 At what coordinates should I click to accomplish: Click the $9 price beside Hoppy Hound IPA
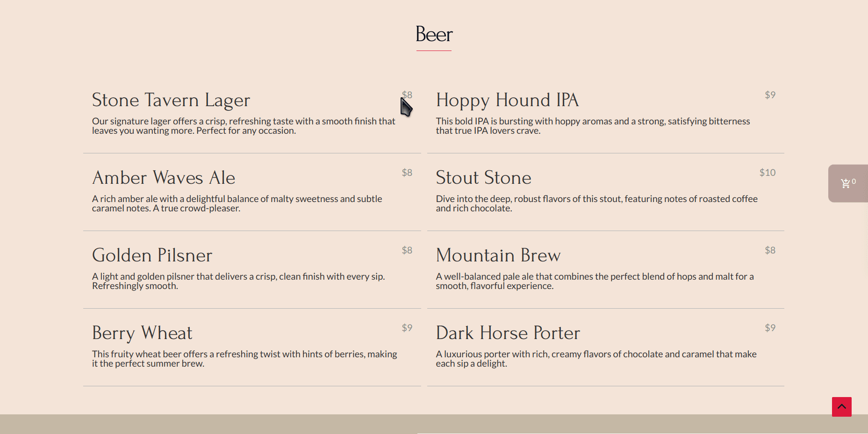coord(770,95)
